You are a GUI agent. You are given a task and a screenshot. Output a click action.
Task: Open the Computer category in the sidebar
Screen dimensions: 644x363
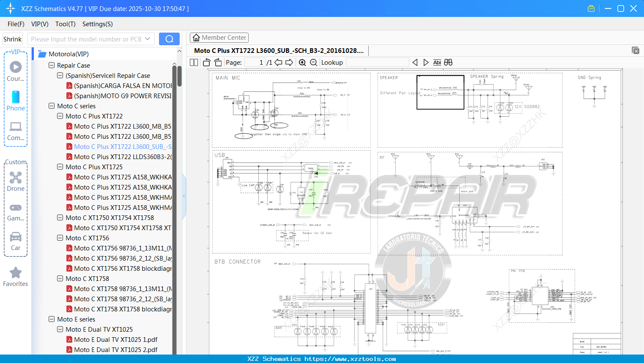(16, 131)
